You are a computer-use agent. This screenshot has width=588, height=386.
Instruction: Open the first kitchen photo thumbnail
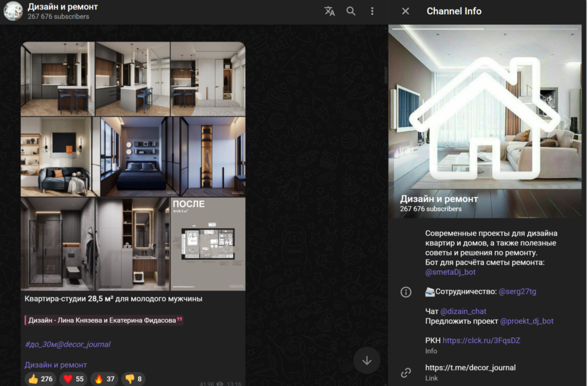point(57,79)
